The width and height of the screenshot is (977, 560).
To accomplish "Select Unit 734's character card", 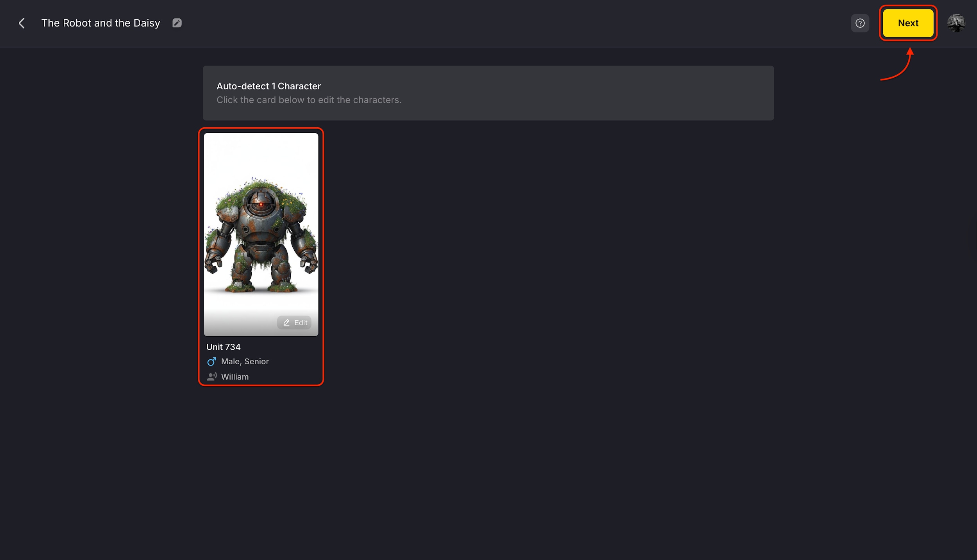I will coord(261,256).
